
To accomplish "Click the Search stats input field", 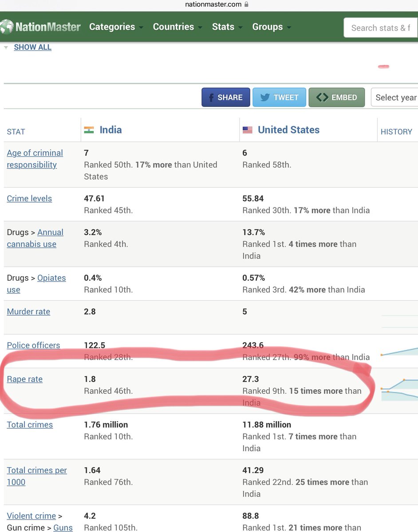I will [381, 28].
